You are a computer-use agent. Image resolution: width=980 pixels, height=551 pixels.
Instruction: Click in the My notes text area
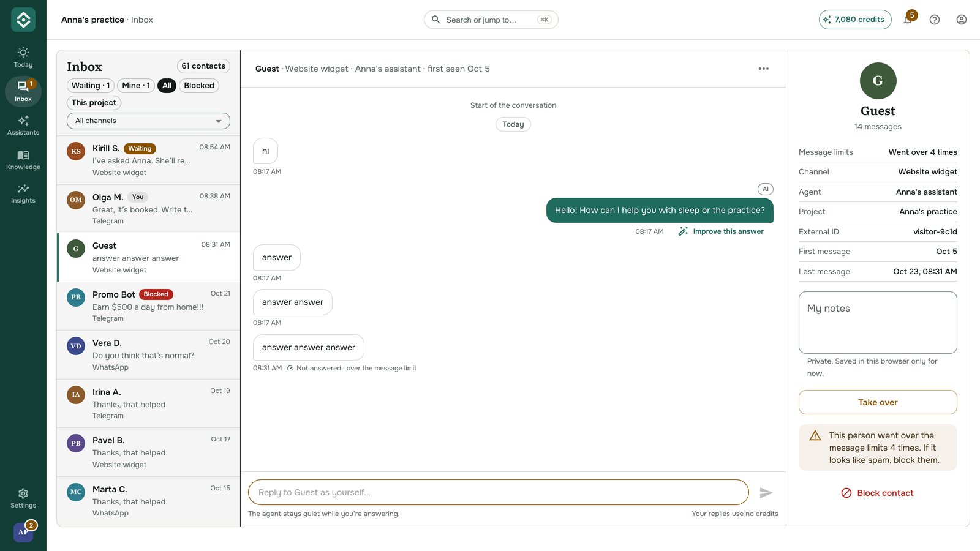(878, 323)
